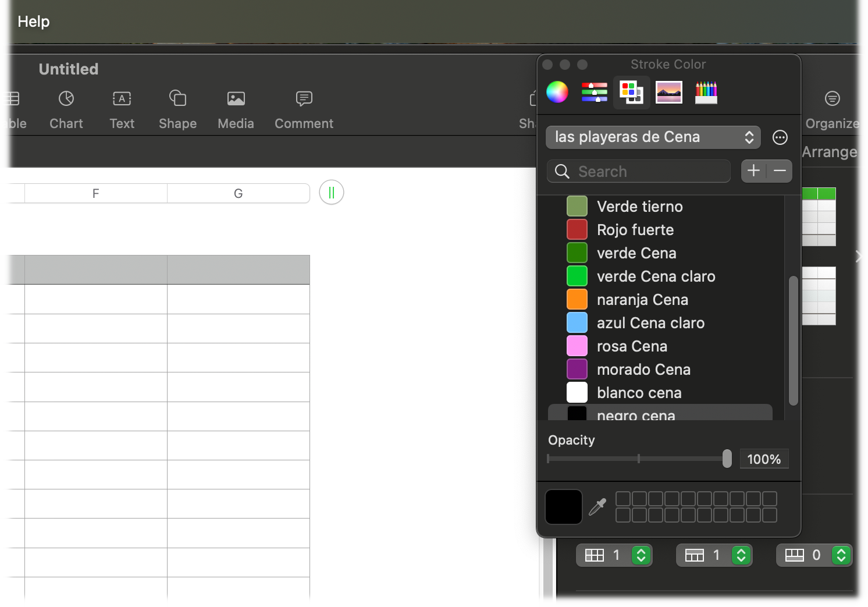
Task: Expand the table styles chevron arrow
Action: click(859, 257)
